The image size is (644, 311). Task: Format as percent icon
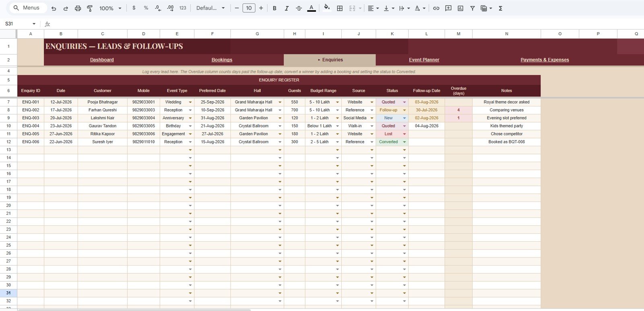(x=146, y=8)
